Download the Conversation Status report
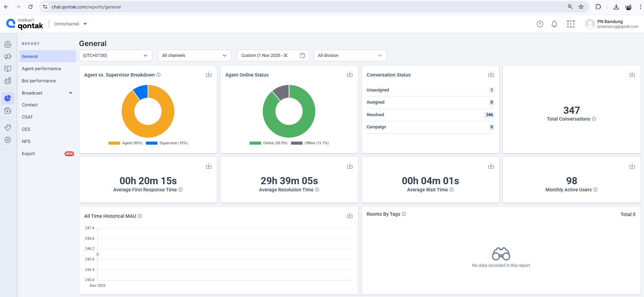 point(491,75)
